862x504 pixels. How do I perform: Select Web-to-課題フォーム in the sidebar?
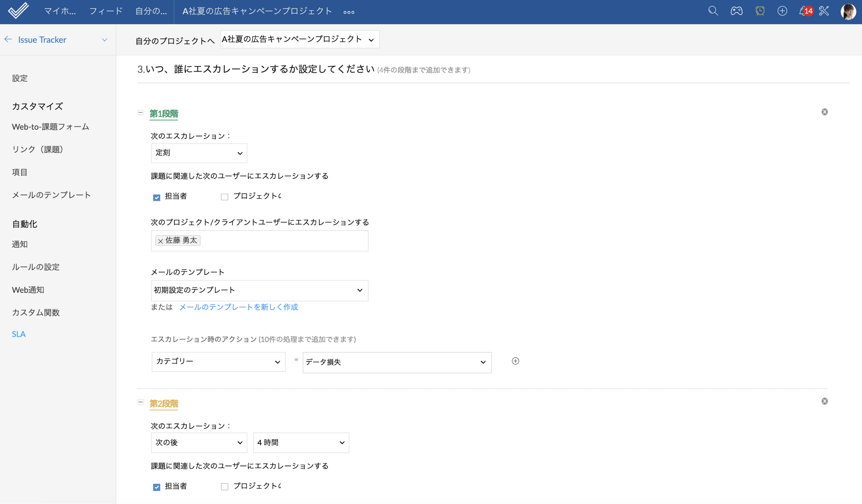(51, 127)
